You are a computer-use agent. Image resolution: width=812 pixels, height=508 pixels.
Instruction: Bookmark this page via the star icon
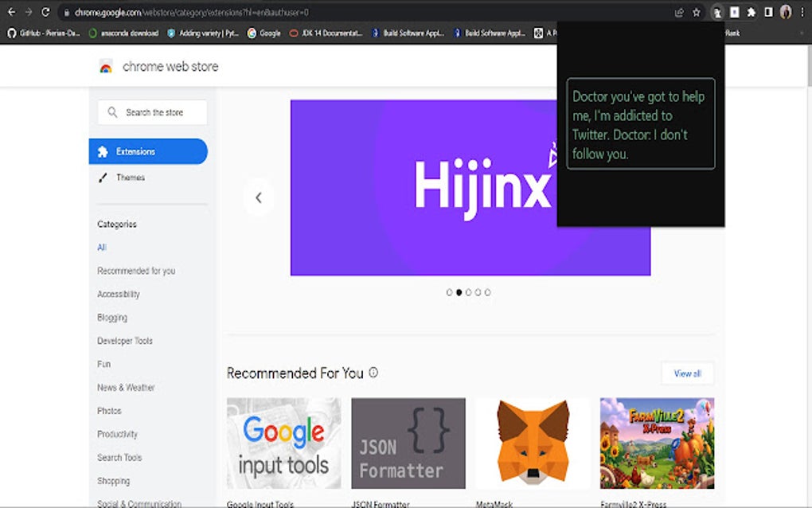(x=697, y=12)
